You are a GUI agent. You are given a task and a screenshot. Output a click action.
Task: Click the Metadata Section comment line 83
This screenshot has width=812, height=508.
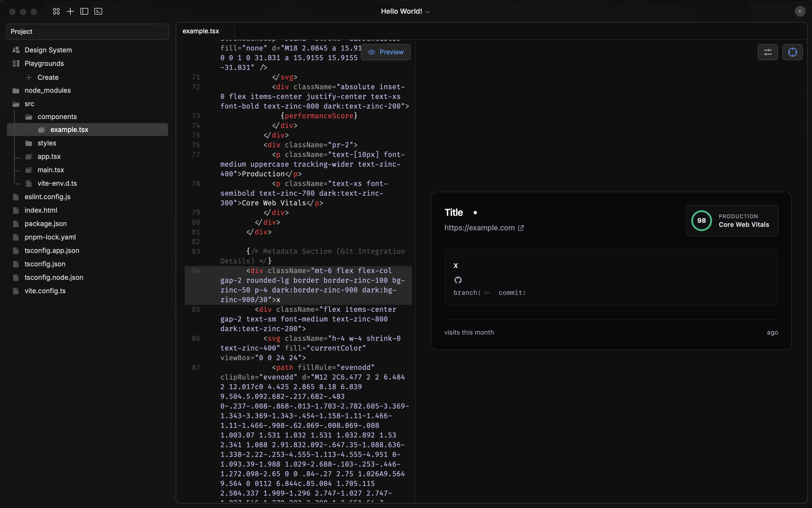tap(313, 256)
